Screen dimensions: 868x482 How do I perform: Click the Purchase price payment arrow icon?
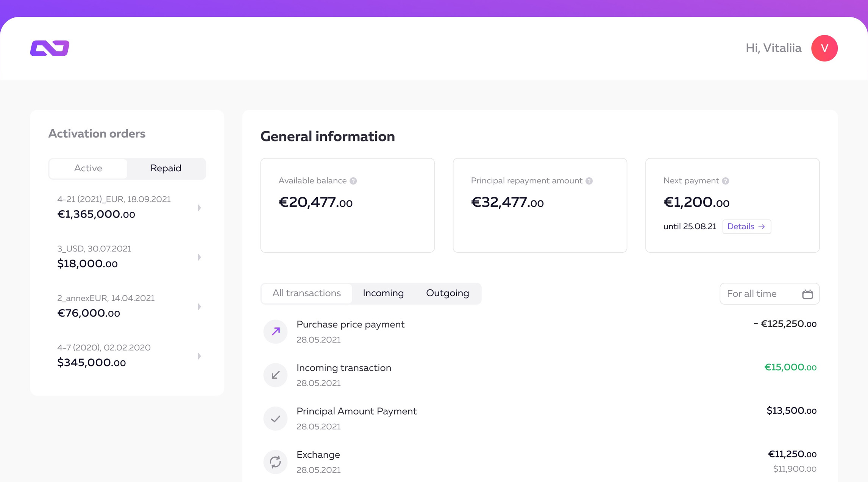pos(275,332)
